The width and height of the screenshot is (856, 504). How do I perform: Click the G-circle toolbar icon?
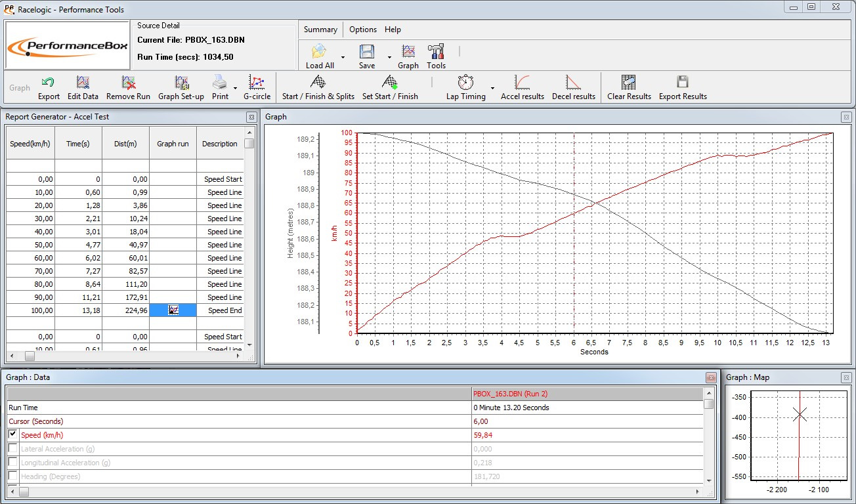(257, 83)
